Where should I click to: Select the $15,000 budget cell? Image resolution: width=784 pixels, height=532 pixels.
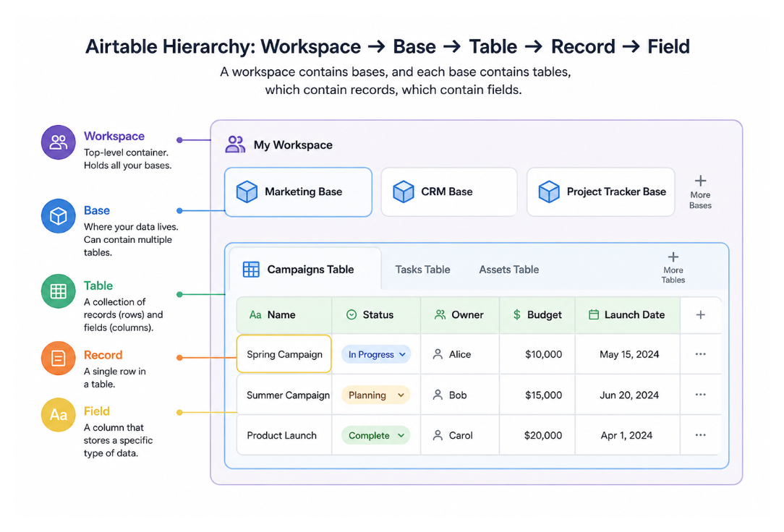537,395
